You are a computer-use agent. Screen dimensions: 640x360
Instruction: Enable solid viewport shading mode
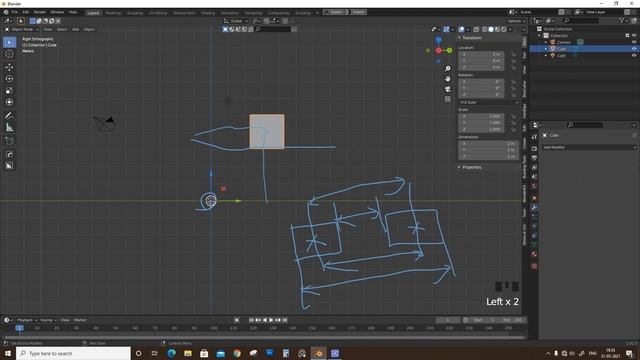coord(491,29)
